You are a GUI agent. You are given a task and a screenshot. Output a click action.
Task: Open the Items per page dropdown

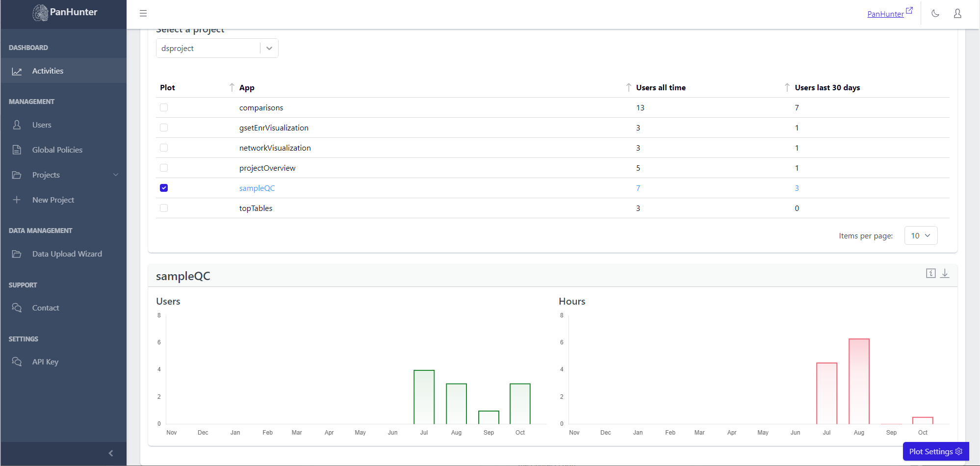click(x=921, y=235)
